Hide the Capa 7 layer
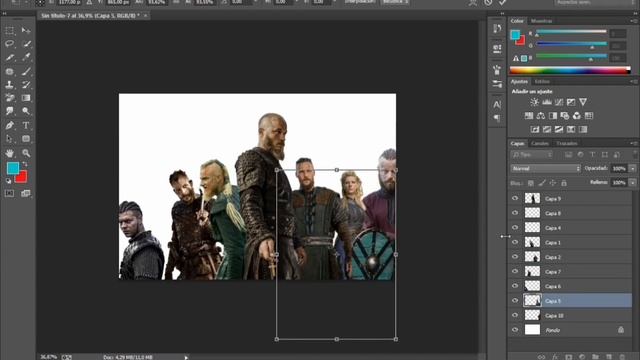 click(515, 271)
